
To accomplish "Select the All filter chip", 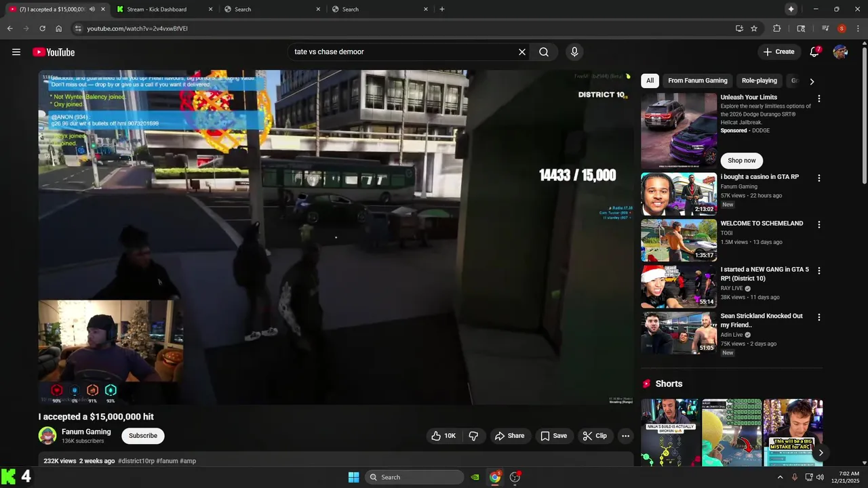I will tap(650, 81).
